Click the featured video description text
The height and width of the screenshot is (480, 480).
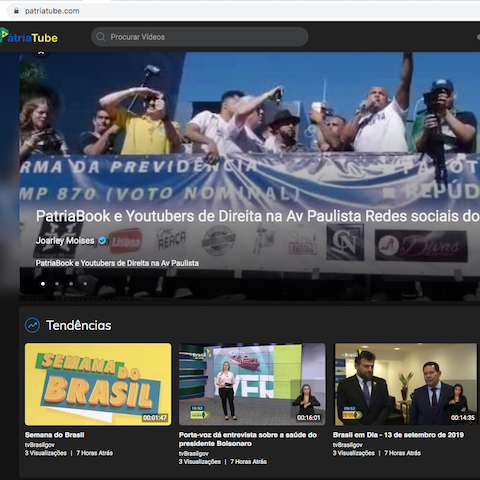coord(117,263)
